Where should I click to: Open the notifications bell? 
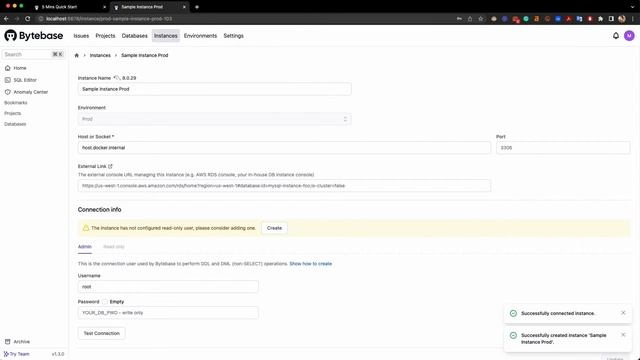[x=616, y=36]
